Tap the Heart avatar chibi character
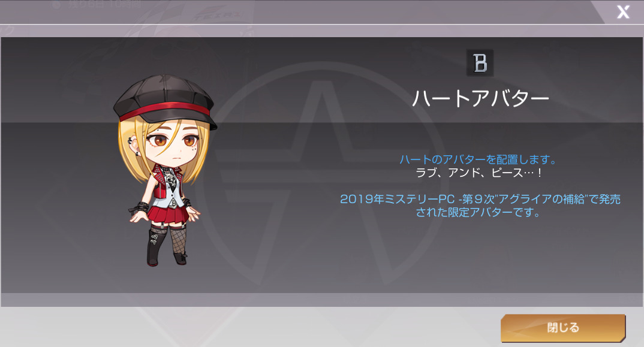Screen dimensions: 644x347 (x=165, y=170)
